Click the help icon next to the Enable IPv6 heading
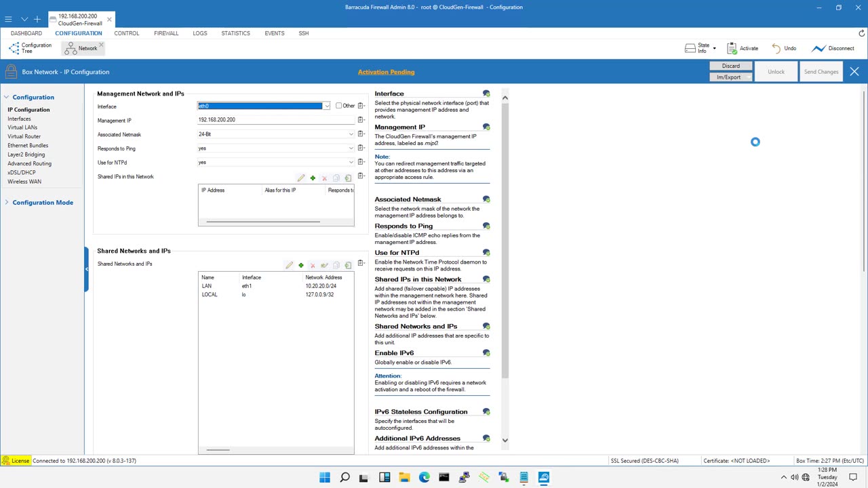 tap(486, 353)
